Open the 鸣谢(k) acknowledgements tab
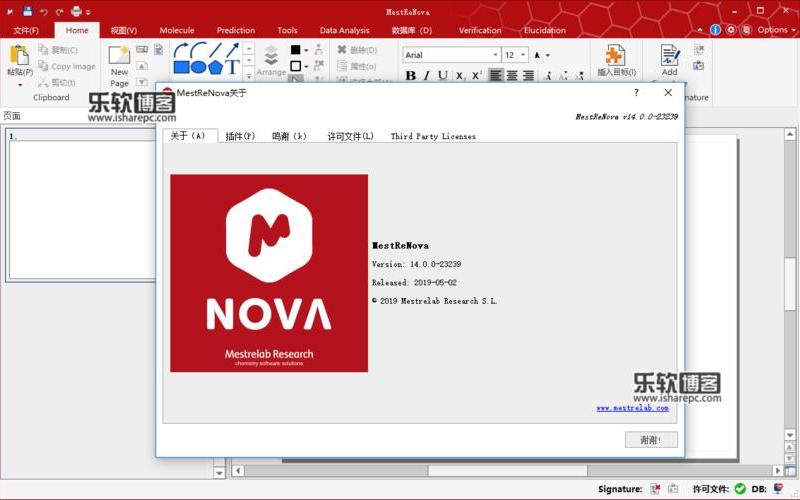This screenshot has height=500, width=800. (289, 136)
